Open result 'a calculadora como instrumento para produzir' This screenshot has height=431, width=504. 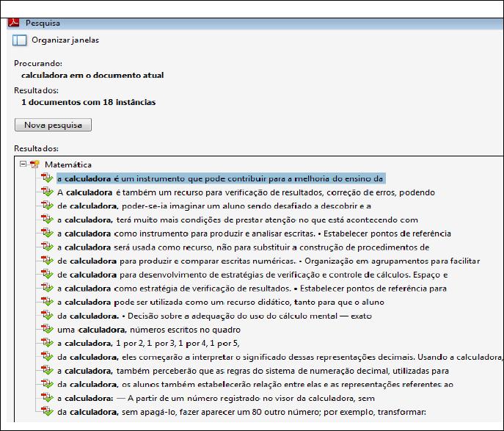(254, 233)
